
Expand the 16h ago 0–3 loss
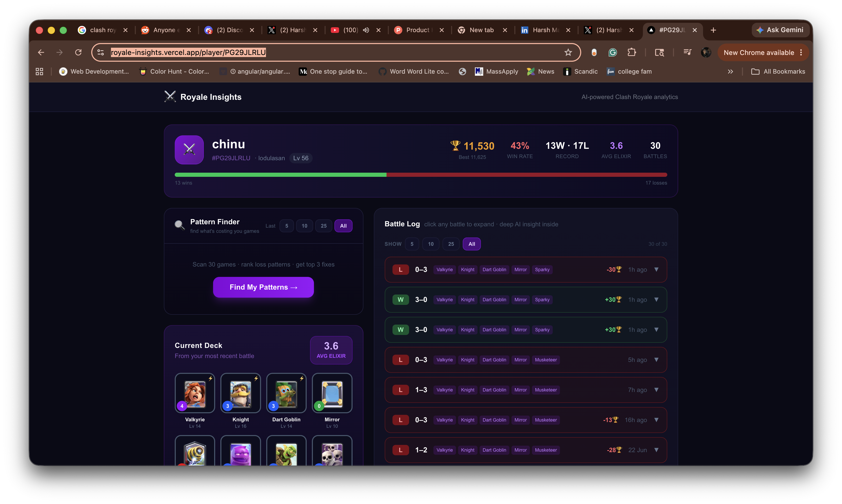point(525,420)
